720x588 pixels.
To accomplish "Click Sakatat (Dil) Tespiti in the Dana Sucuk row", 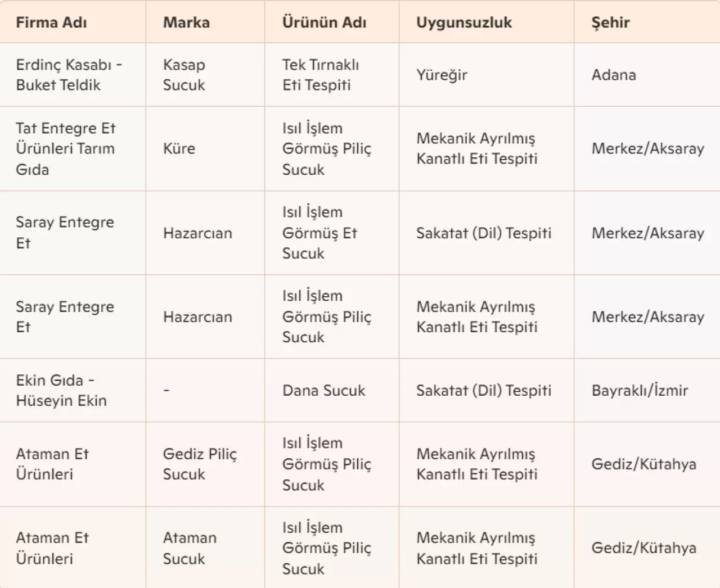I will click(483, 390).
